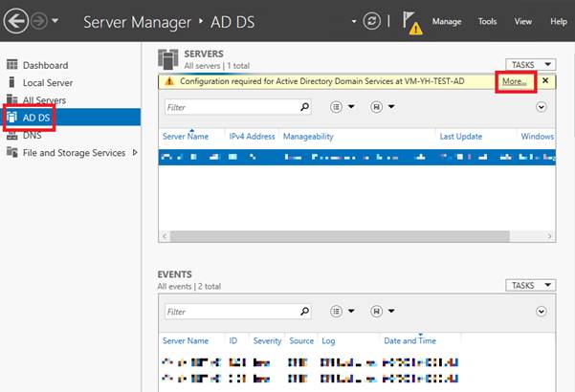Select File and Storage Services
The width and height of the screenshot is (575, 392).
(74, 152)
